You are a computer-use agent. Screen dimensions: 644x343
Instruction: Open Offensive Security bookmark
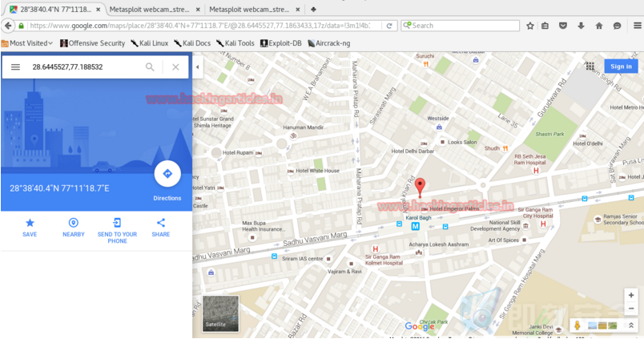click(92, 43)
